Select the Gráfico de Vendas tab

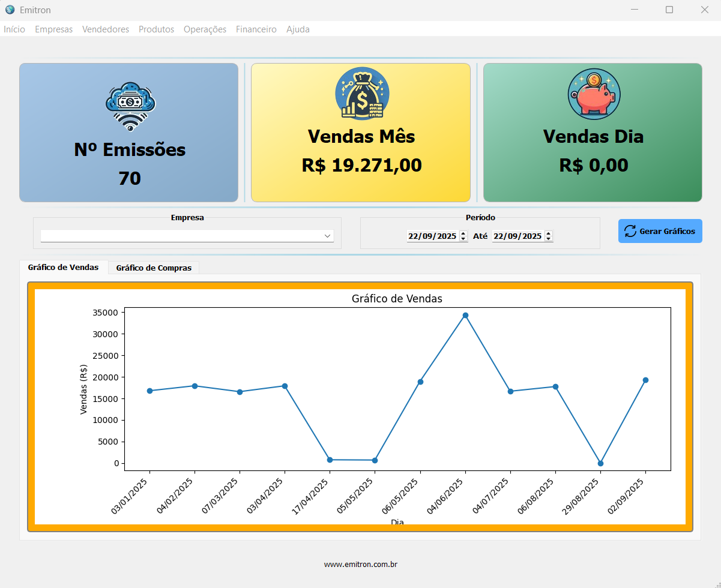[x=63, y=268]
